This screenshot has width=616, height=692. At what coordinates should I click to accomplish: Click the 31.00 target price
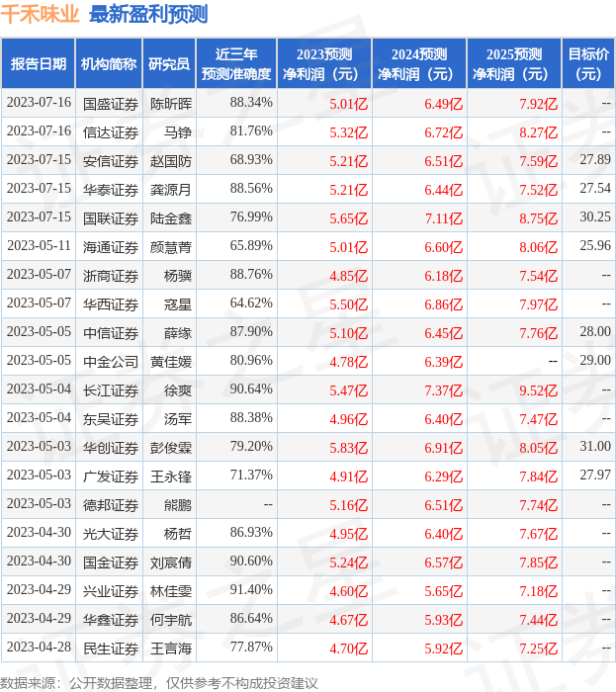coord(595,447)
